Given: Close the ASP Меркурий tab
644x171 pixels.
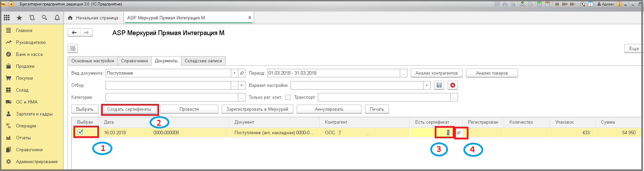Looking at the screenshot, I should pyautogui.click(x=250, y=18).
